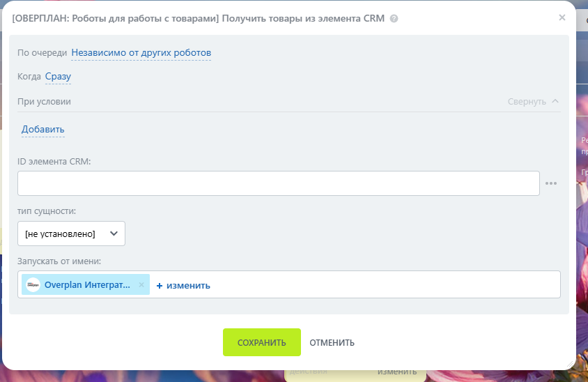
Task: Click При условии section header
Action: click(45, 102)
